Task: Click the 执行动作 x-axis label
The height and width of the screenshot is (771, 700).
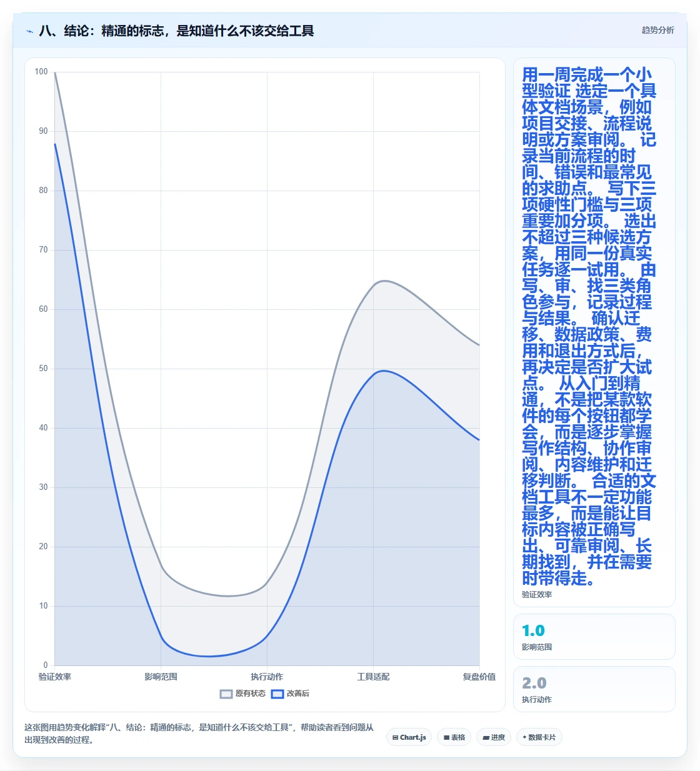Action: pyautogui.click(x=267, y=677)
